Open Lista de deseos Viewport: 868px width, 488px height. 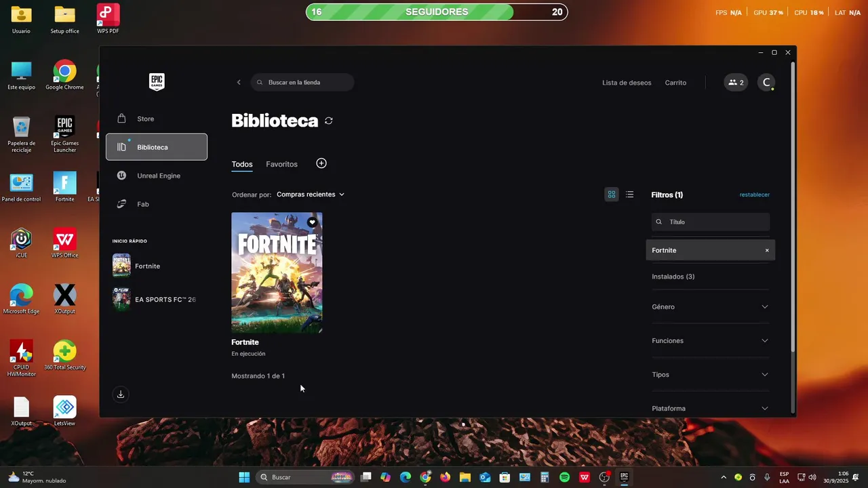627,83
